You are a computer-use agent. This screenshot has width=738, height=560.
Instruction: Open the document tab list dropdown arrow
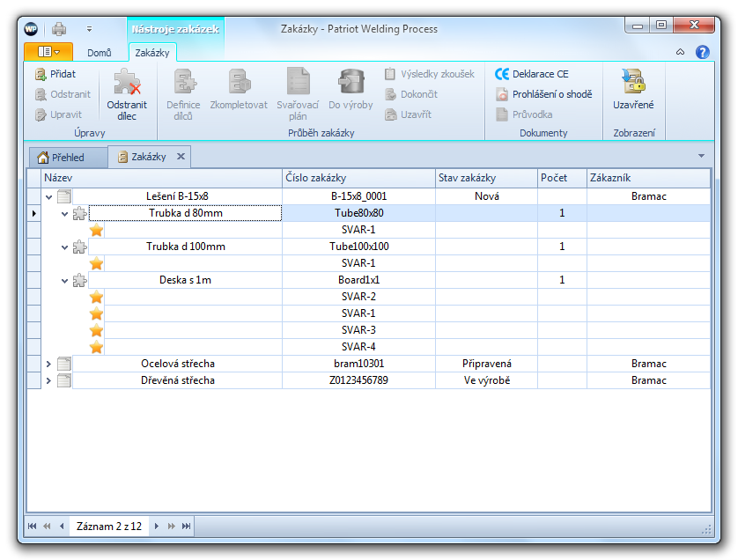point(701,156)
